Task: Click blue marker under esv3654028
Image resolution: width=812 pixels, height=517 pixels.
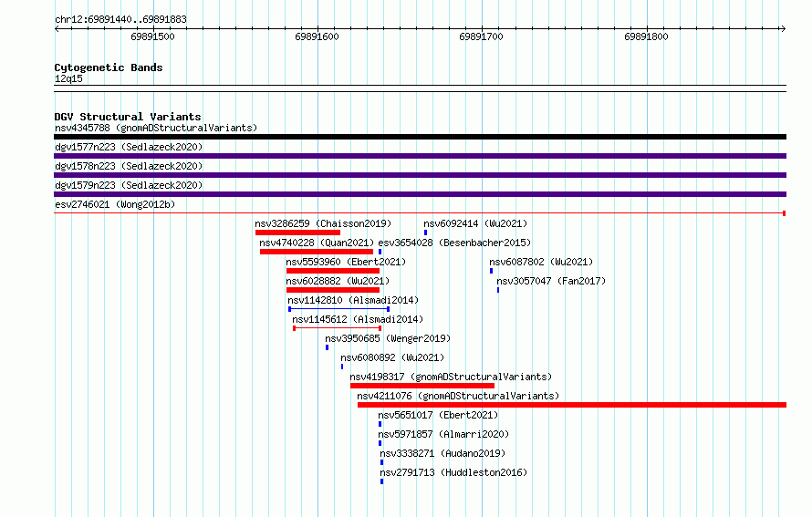Action: (x=380, y=252)
